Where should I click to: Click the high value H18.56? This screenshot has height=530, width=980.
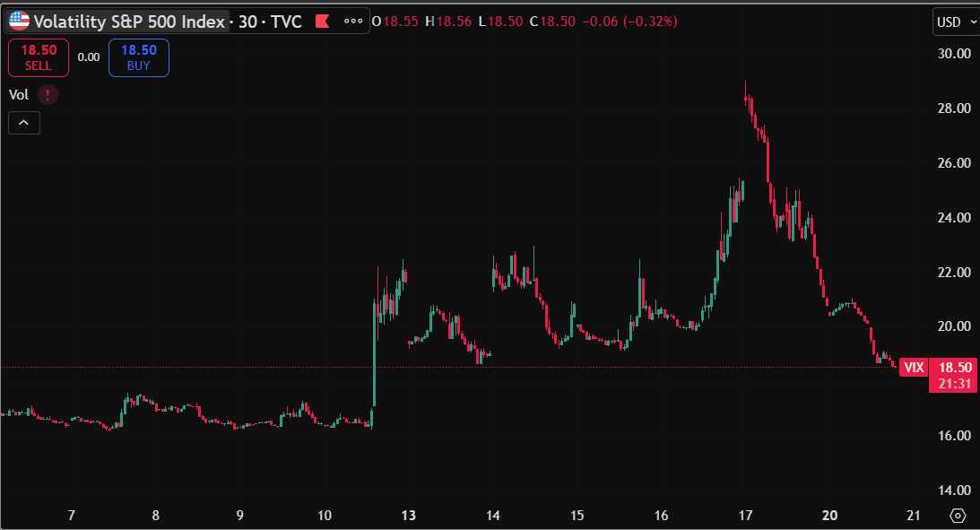pos(448,22)
